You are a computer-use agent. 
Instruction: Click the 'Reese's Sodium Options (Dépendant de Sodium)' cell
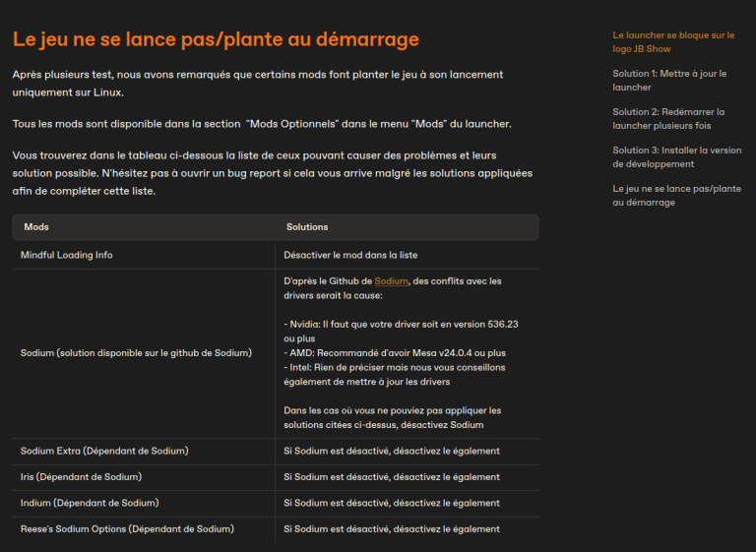point(144,529)
